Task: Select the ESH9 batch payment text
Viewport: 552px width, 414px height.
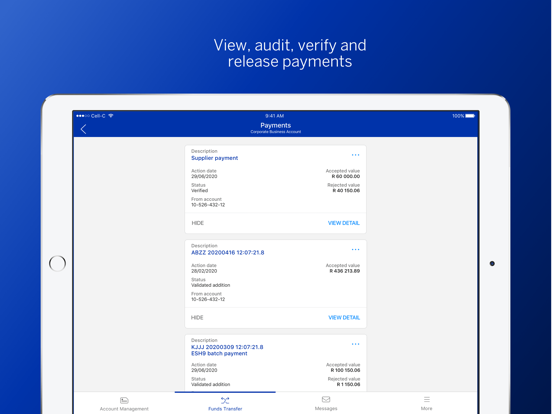Action: pos(219,353)
